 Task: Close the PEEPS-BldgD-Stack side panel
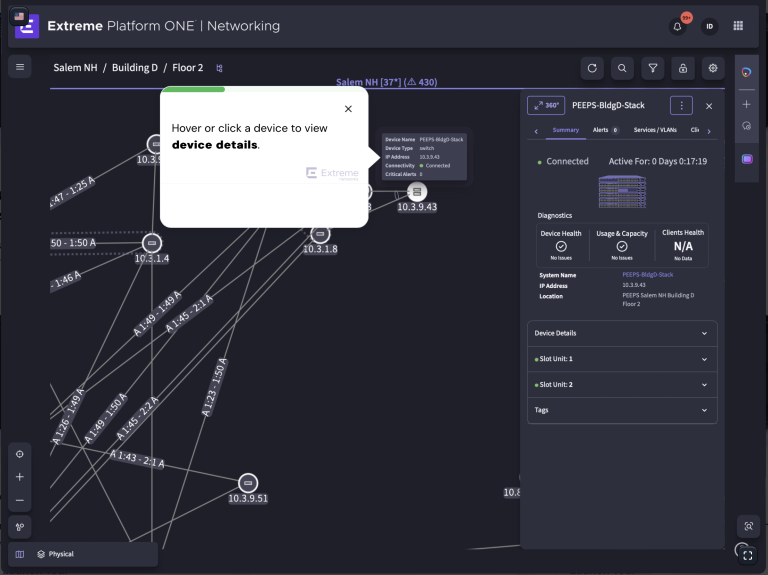[709, 106]
